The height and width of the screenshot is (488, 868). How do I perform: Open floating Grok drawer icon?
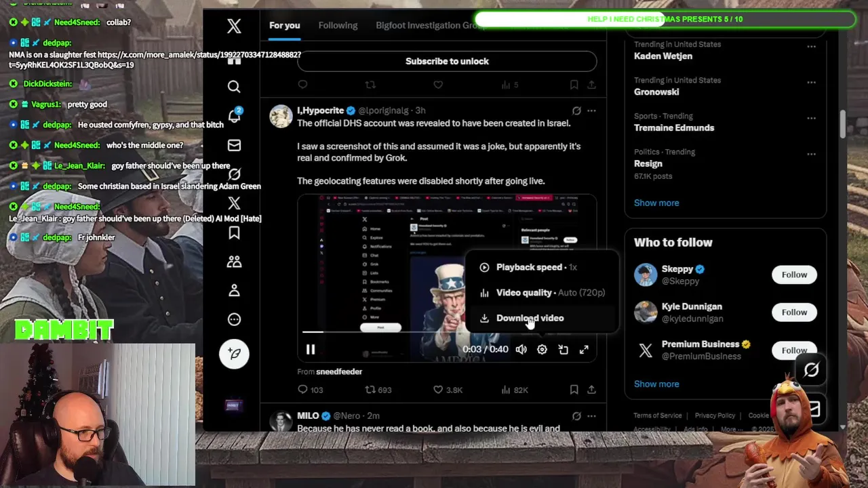(812, 370)
